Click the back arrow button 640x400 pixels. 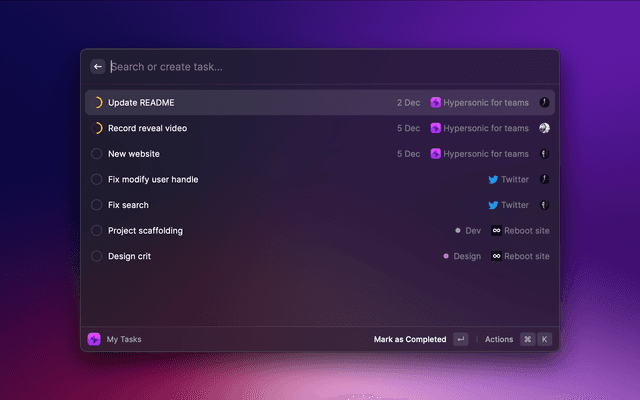(x=98, y=67)
